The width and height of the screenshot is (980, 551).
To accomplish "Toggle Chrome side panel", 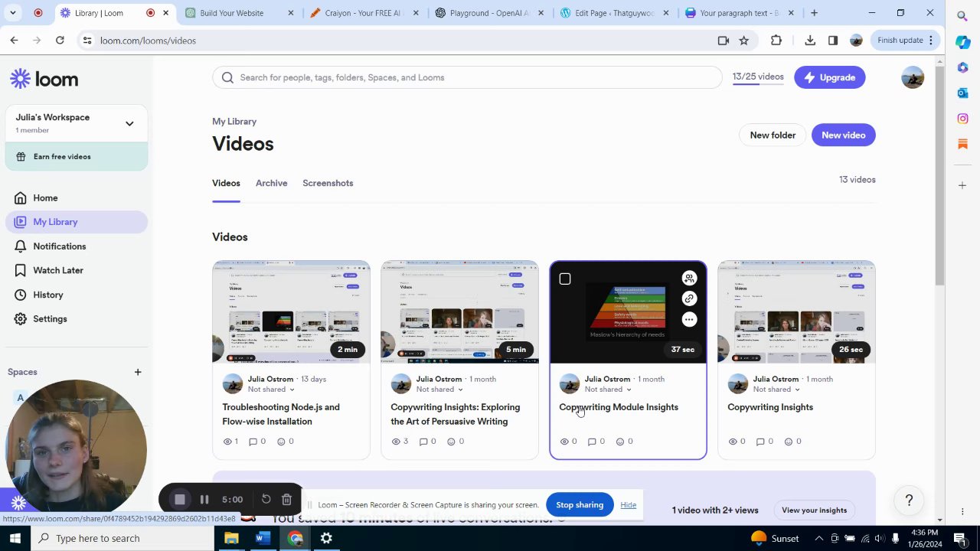I will coord(833,41).
